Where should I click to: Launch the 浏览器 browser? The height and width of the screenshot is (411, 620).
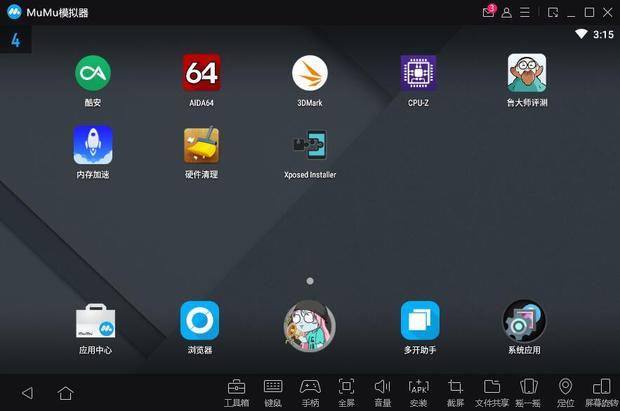coord(200,321)
